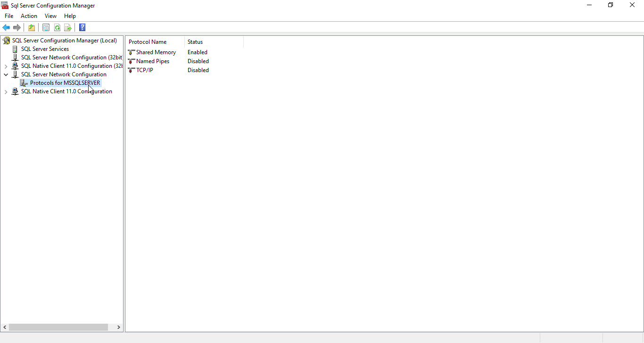This screenshot has width=644, height=343.
Task: Open the View menu
Action: coord(50,16)
